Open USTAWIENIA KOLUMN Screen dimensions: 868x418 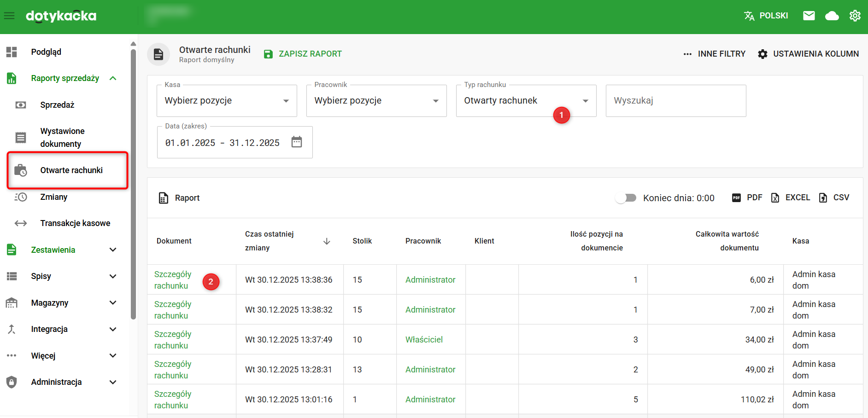point(808,54)
